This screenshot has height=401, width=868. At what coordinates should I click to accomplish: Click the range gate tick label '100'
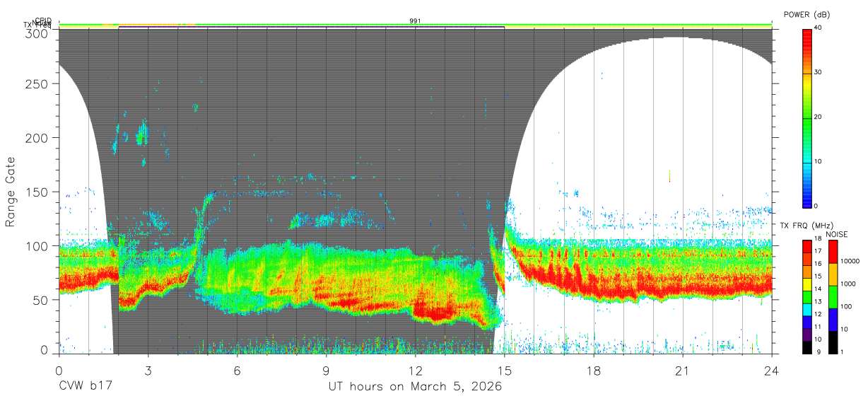click(37, 245)
